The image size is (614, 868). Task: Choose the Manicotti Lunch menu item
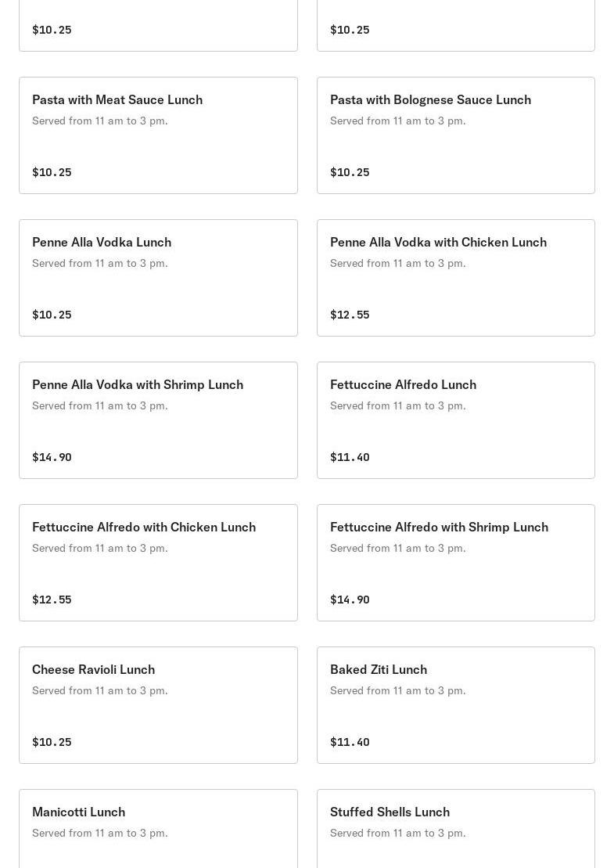(78, 812)
